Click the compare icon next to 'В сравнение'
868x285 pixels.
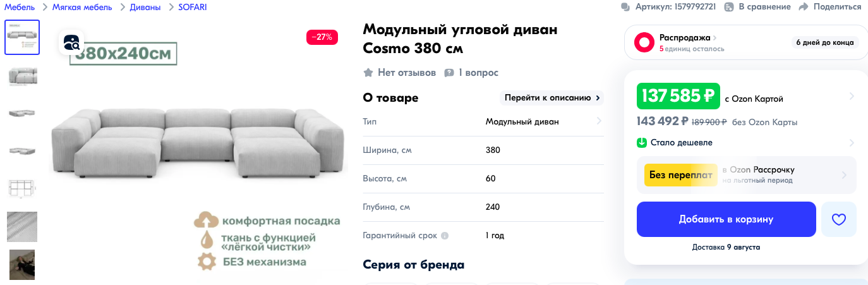click(x=729, y=7)
